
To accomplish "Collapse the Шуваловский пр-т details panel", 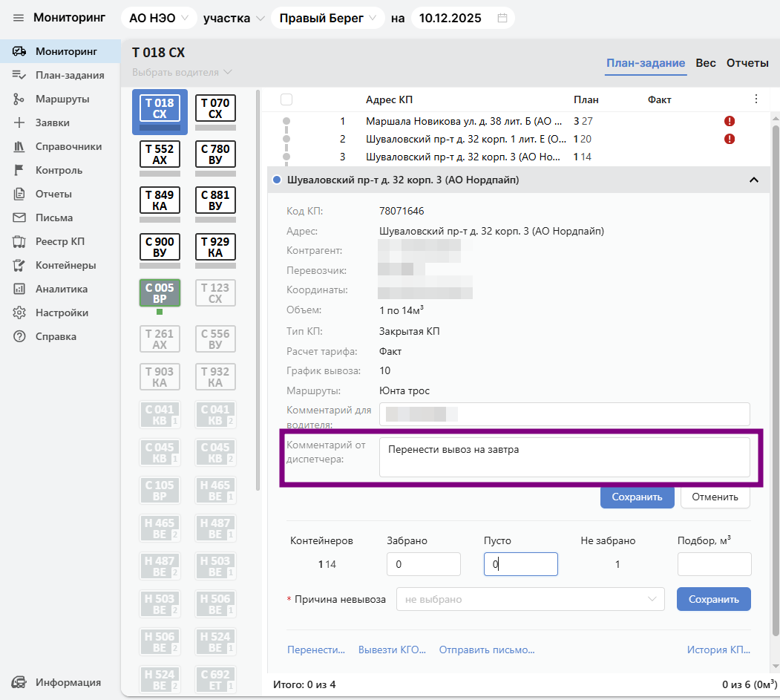I will point(753,180).
